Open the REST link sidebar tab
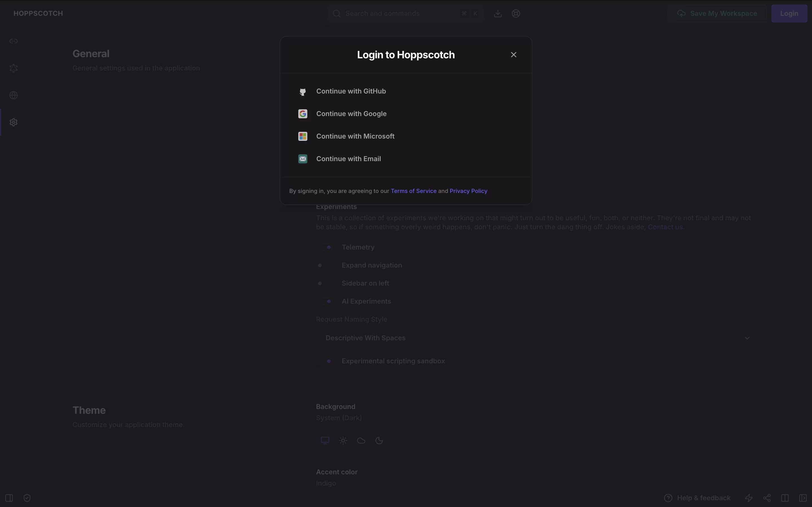The image size is (812, 507). [14, 41]
